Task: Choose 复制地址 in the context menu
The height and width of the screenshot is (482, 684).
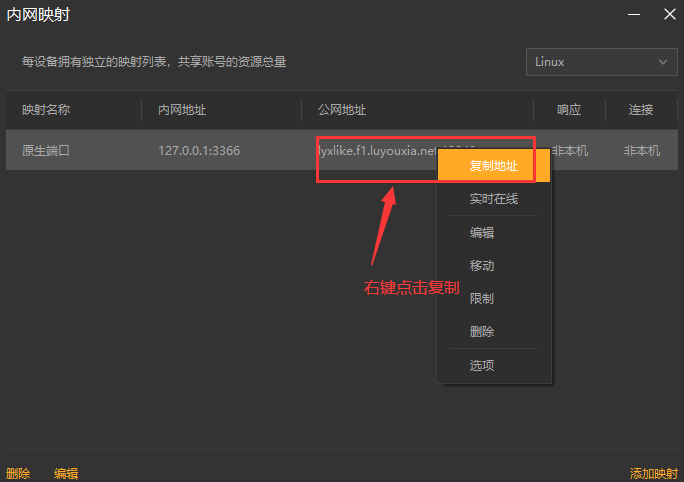Action: click(494, 166)
